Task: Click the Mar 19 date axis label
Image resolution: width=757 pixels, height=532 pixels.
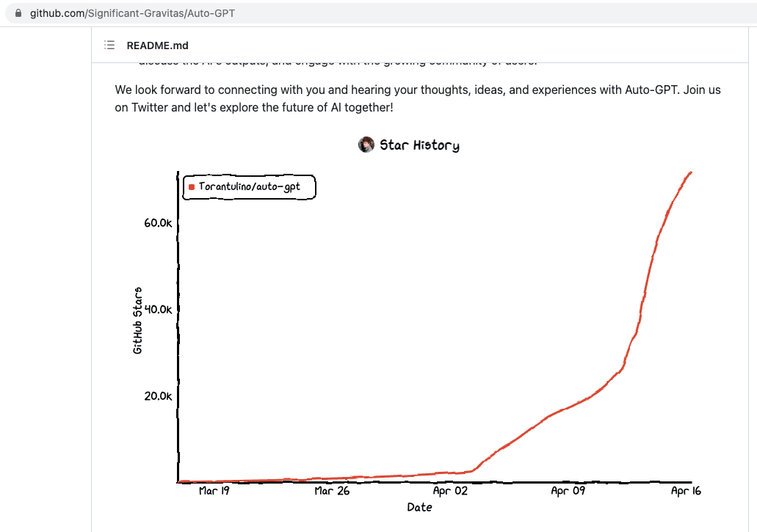Action: [214, 491]
